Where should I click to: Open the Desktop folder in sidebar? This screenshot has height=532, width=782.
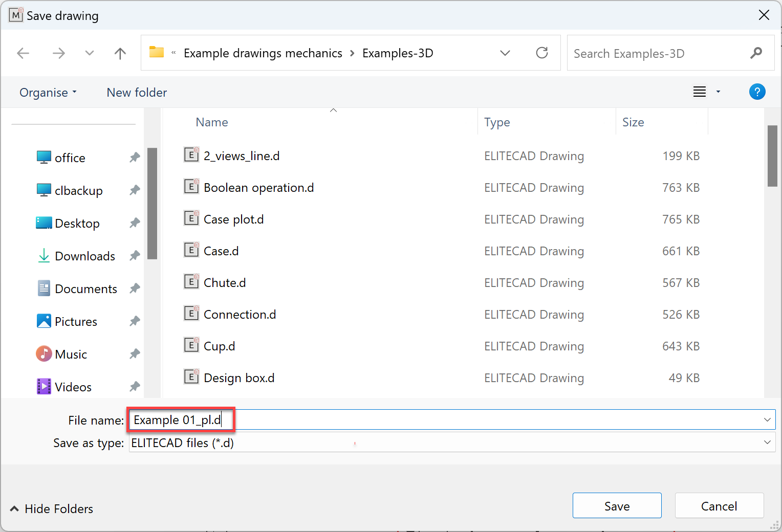[x=77, y=224]
